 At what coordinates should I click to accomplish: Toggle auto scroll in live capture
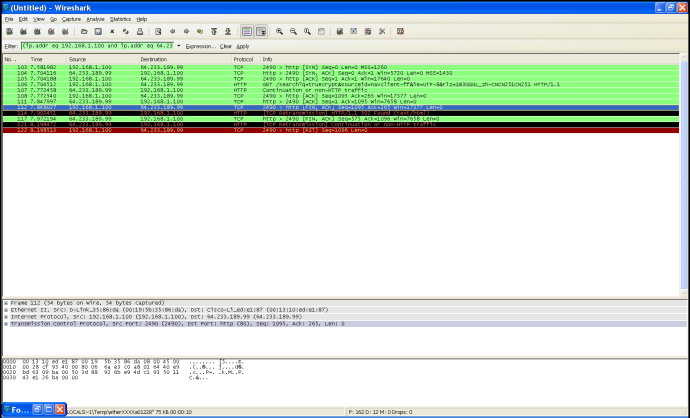coord(261,32)
